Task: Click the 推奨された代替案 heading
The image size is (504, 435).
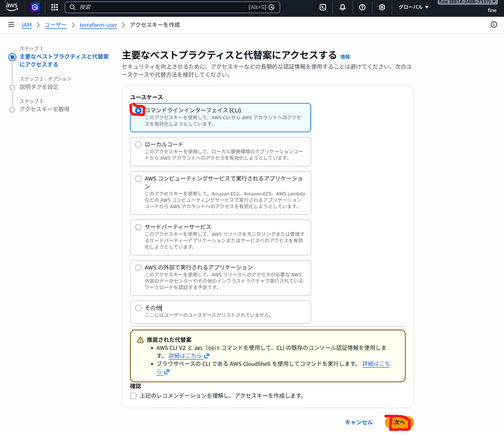Action: [x=169, y=340]
